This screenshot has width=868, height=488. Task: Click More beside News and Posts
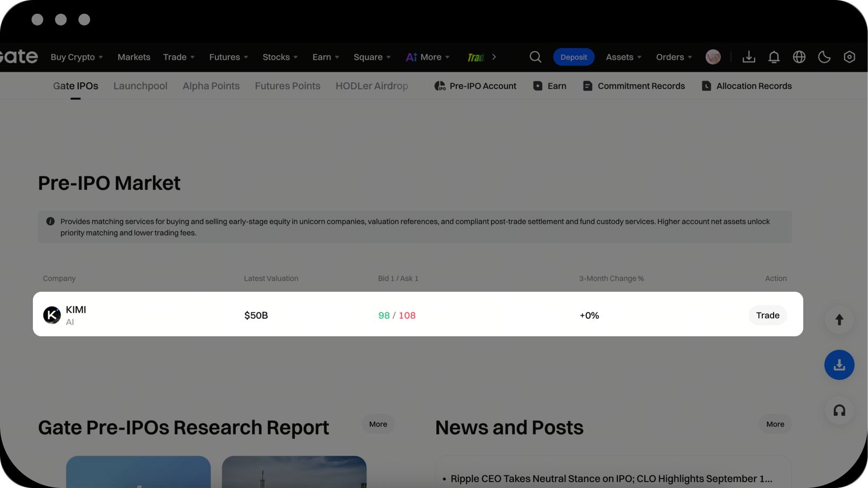coord(775,424)
